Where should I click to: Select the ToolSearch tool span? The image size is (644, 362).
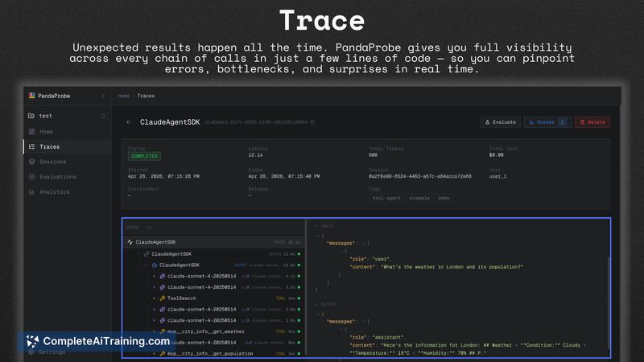(213, 298)
